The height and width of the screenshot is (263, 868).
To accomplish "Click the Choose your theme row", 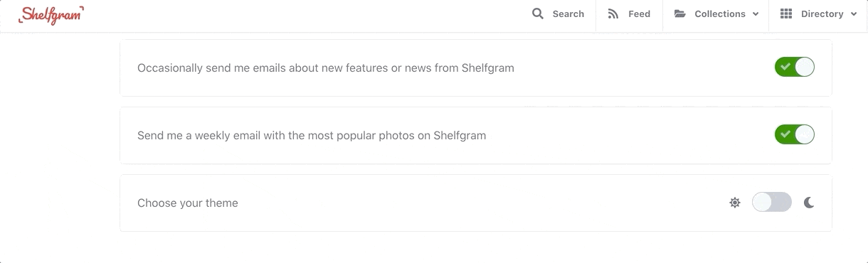I will point(476,203).
